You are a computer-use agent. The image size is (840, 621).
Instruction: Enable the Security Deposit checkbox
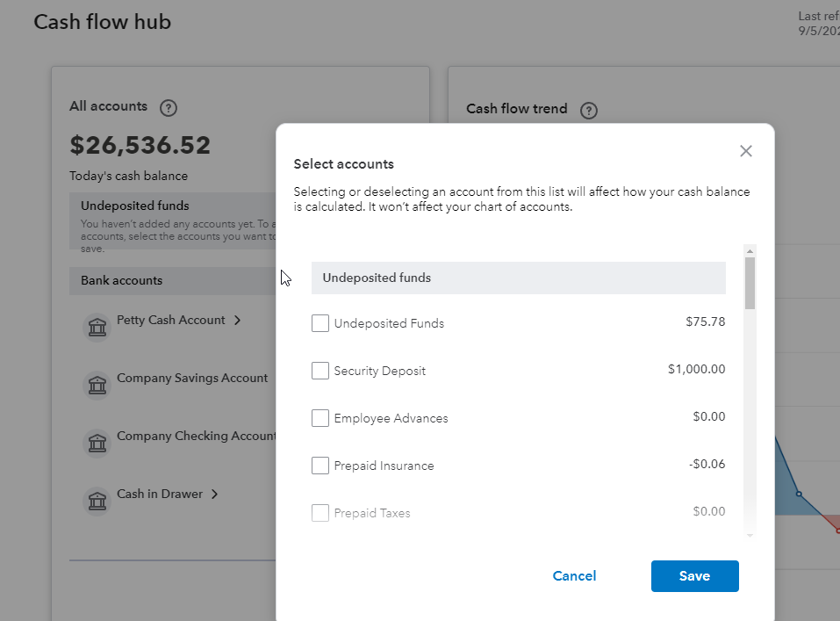click(320, 371)
